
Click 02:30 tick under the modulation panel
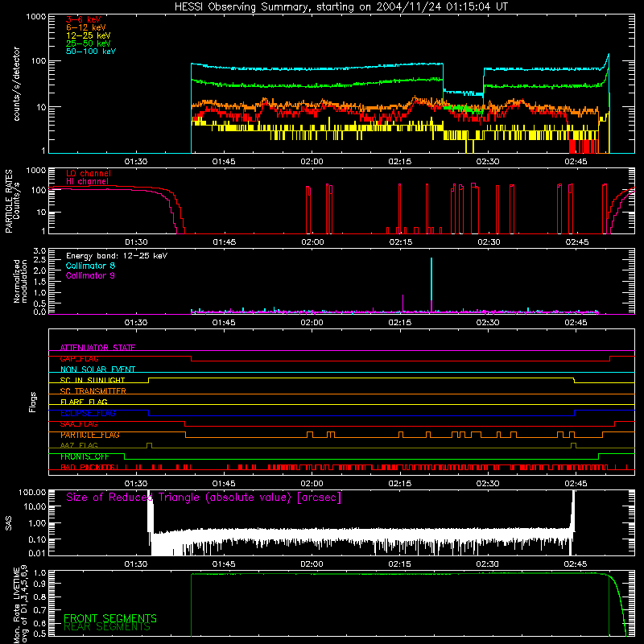(488, 323)
